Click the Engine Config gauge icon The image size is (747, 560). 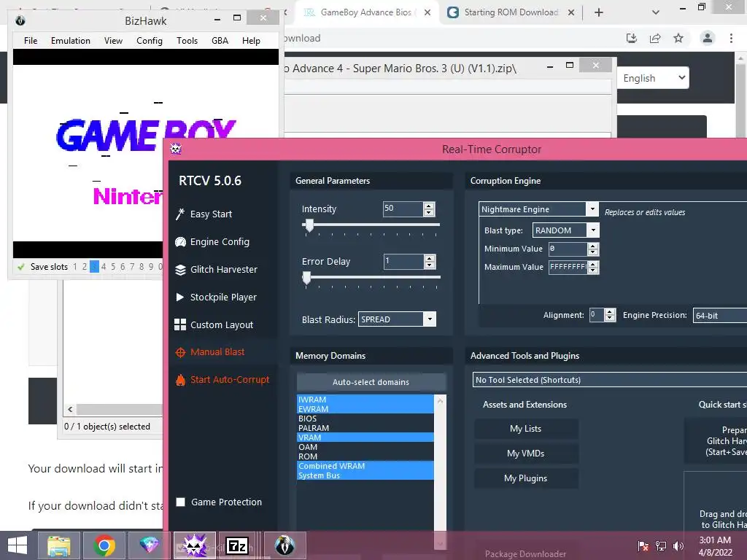(x=180, y=242)
